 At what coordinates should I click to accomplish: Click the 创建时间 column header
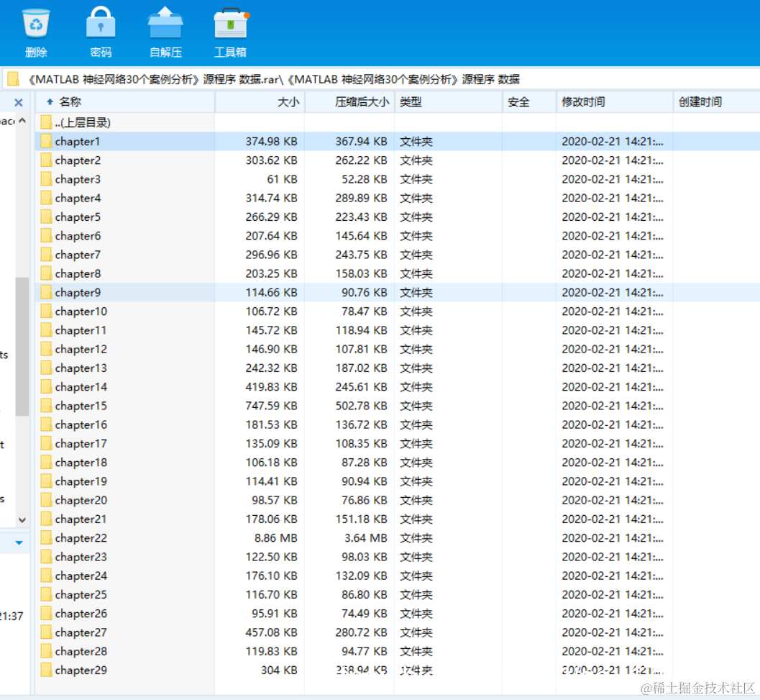coord(716,102)
